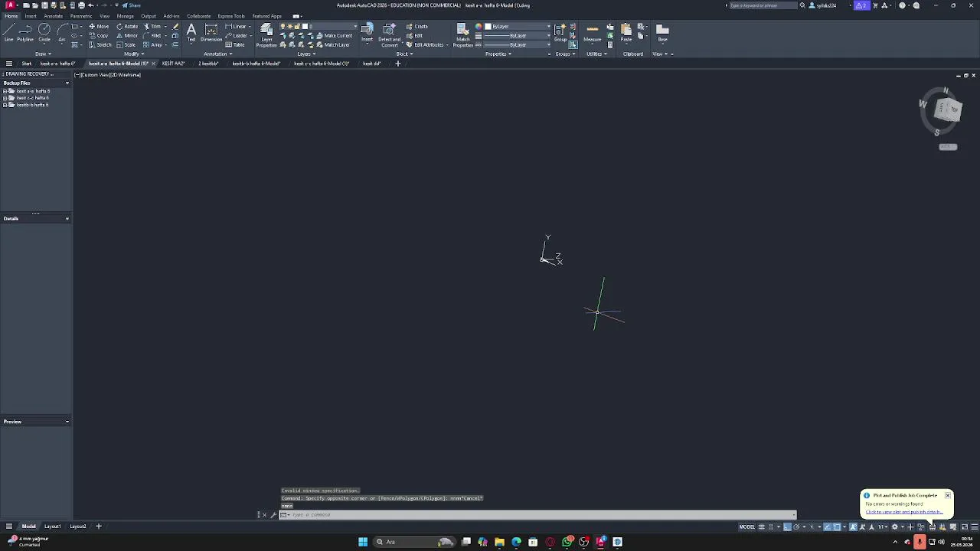Click the Paste clipboard icon

point(626,32)
